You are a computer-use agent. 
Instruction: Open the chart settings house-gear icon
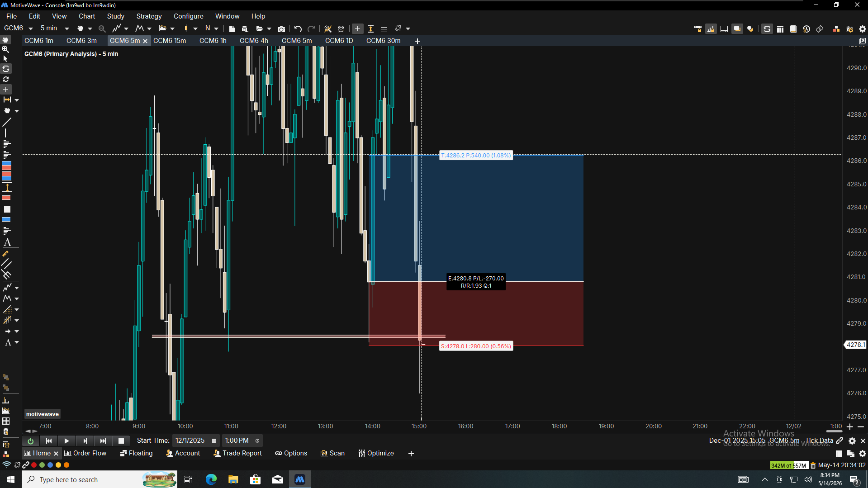(x=849, y=29)
